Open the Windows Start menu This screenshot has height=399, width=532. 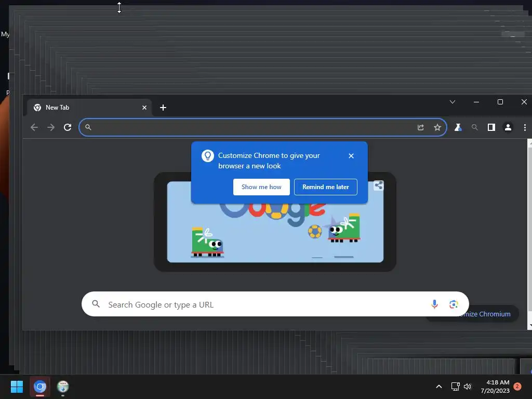[17, 387]
